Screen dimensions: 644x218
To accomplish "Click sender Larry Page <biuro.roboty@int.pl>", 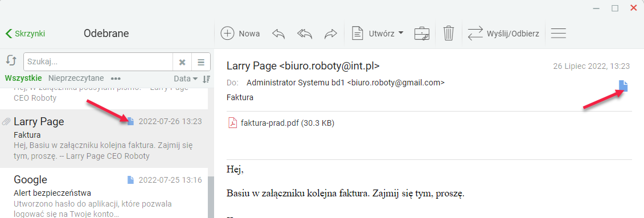I will tap(303, 65).
